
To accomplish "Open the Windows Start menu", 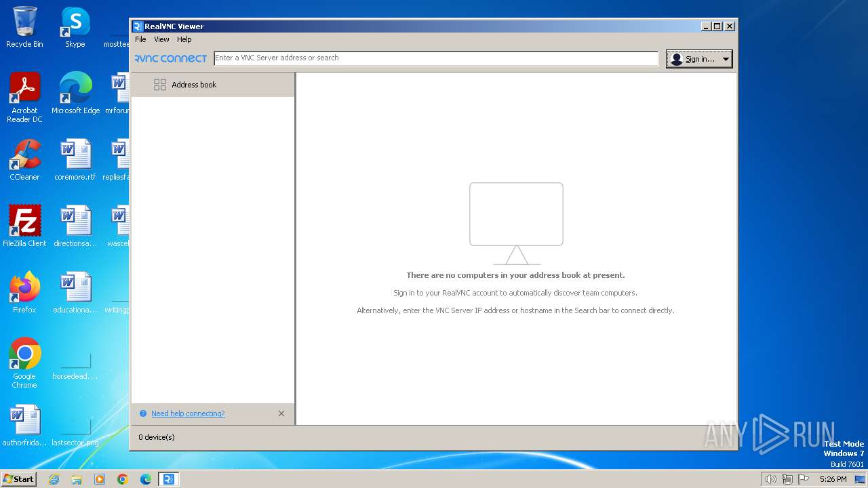I will click(x=19, y=479).
